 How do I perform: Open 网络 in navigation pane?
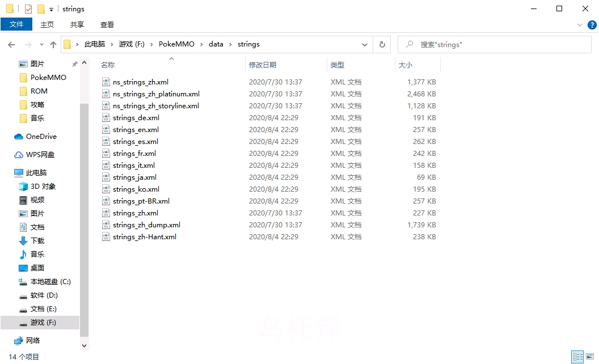tap(32, 341)
